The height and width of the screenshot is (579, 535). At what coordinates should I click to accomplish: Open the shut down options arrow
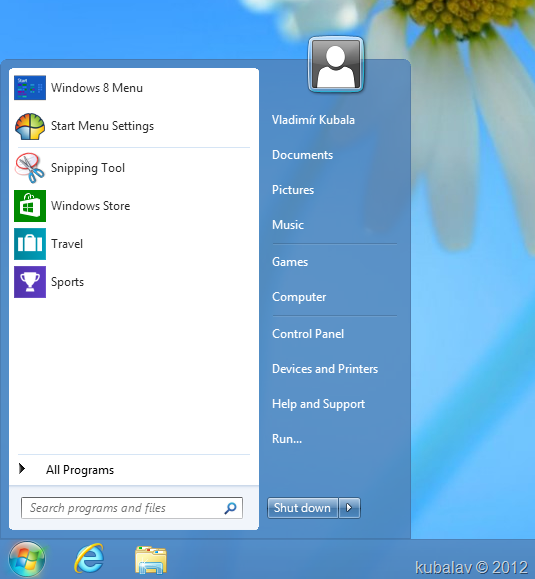tap(349, 508)
